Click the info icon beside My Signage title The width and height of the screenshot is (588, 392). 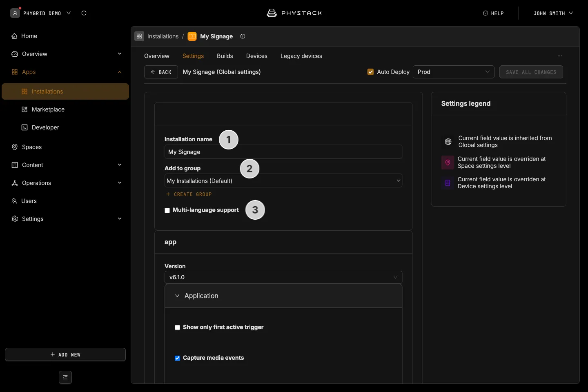tap(243, 36)
